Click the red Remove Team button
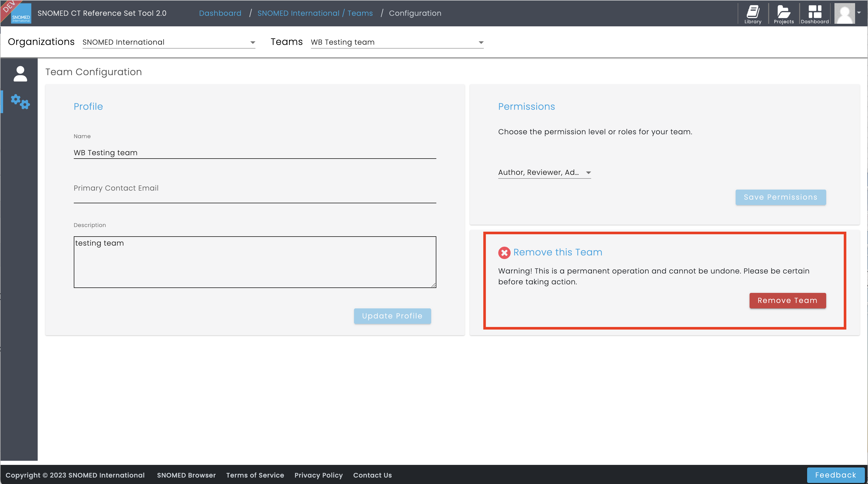Viewport: 868px width, 484px height. [787, 301]
